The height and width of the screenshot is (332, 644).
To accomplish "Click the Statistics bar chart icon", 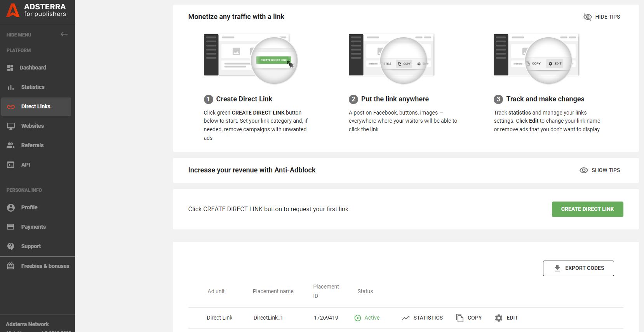I will (10, 87).
